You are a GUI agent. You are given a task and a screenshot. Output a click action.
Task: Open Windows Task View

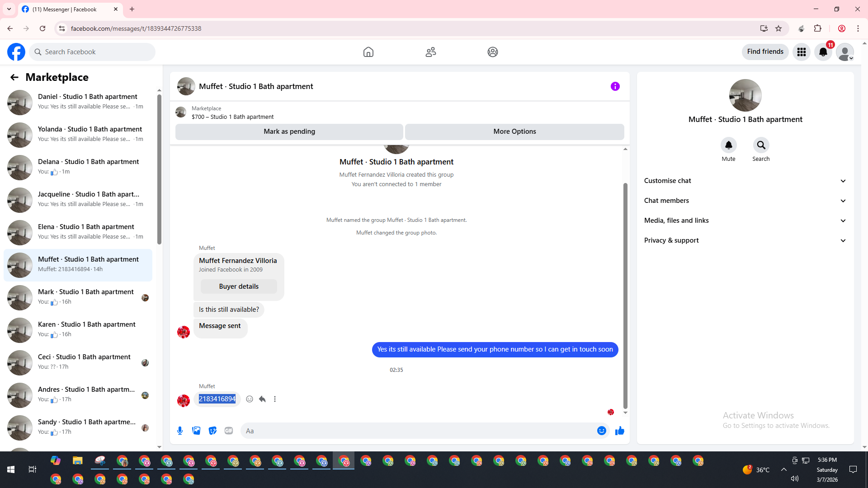[x=33, y=469]
